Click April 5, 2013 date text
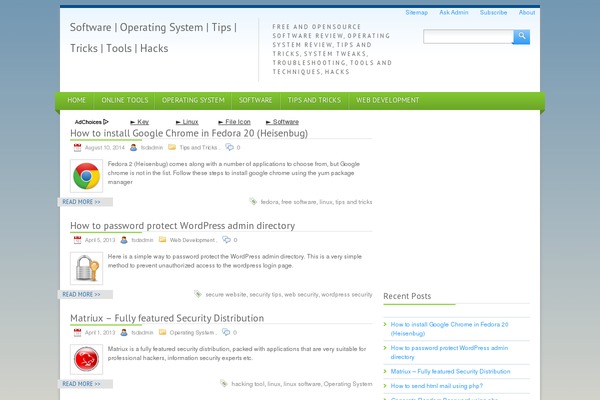This screenshot has width=600, height=400. 100,240
